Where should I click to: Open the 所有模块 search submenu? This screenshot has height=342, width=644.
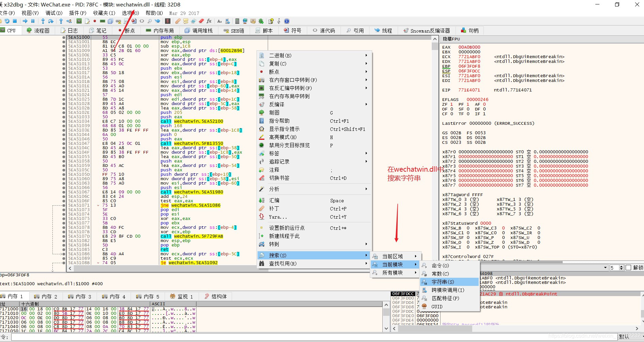coord(395,273)
